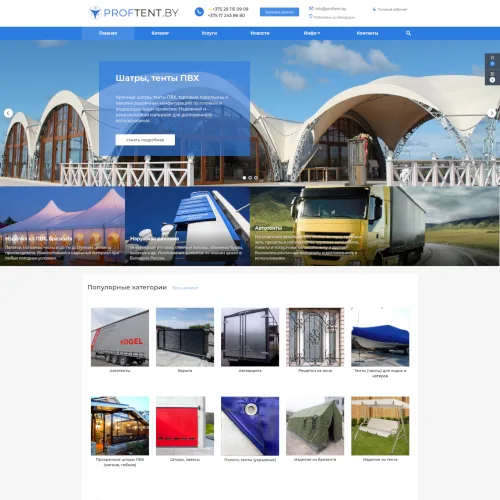Open the Ворота category gate image
Image resolution: width=500 pixels, height=500 pixels.
pos(185,337)
